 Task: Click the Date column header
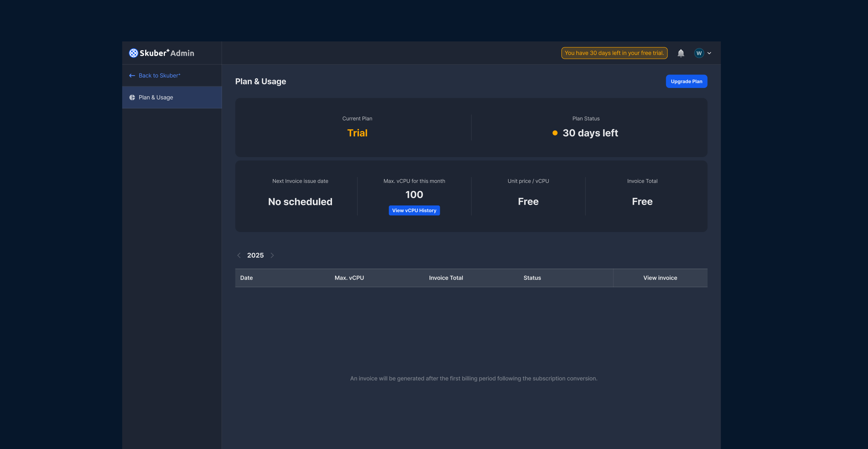(246, 278)
